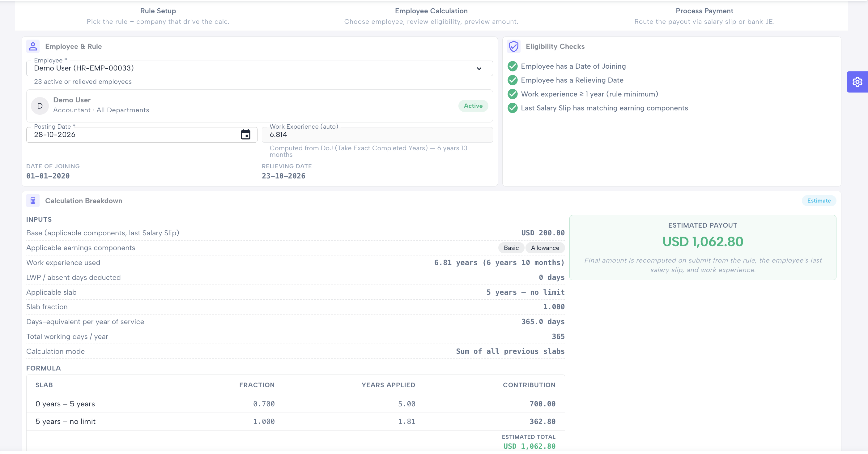
Task: Click the Demo User avatar letter D
Action: tap(40, 106)
